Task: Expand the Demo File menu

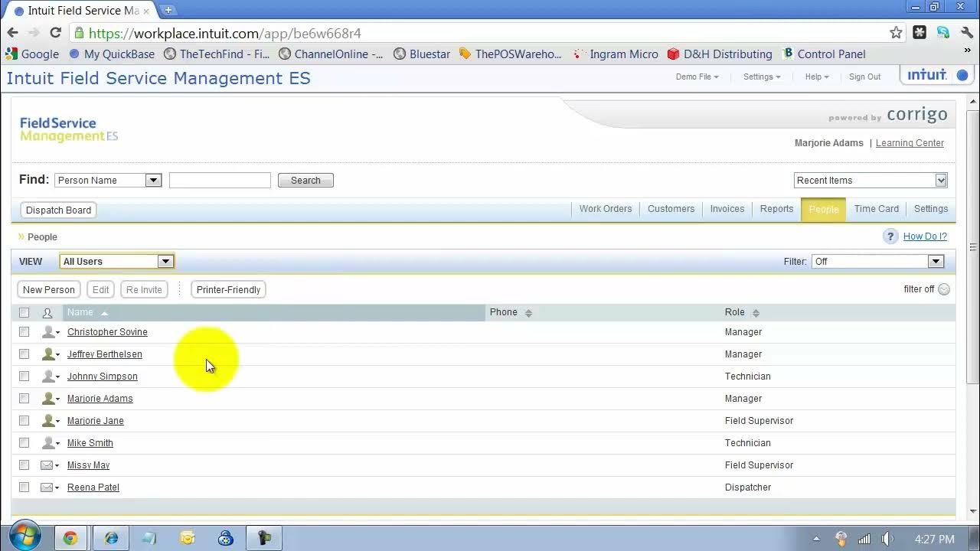Action: click(697, 77)
